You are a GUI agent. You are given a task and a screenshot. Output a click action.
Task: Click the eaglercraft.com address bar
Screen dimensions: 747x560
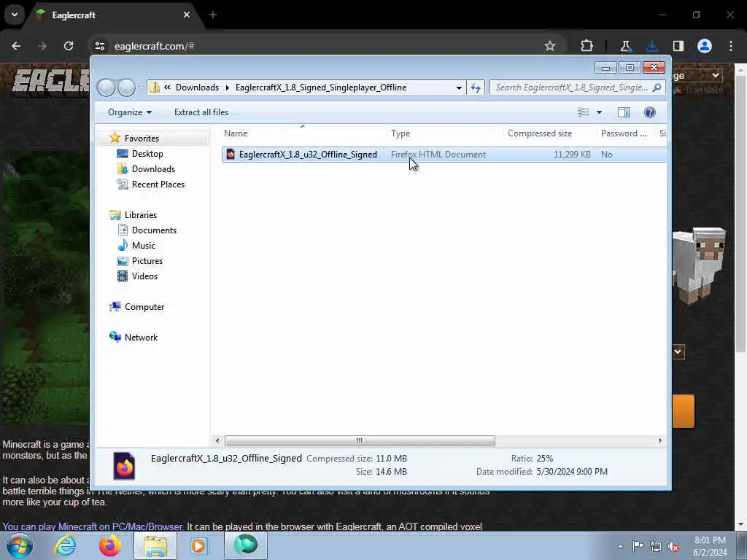[324, 46]
